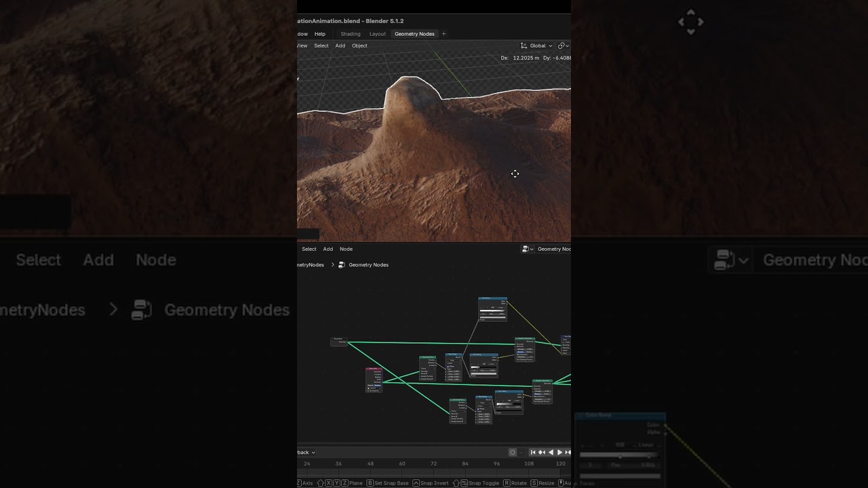Viewport: 868px width, 488px height.
Task: Click the gradient of the yellow-wired Color Ramp
Action: point(492,311)
